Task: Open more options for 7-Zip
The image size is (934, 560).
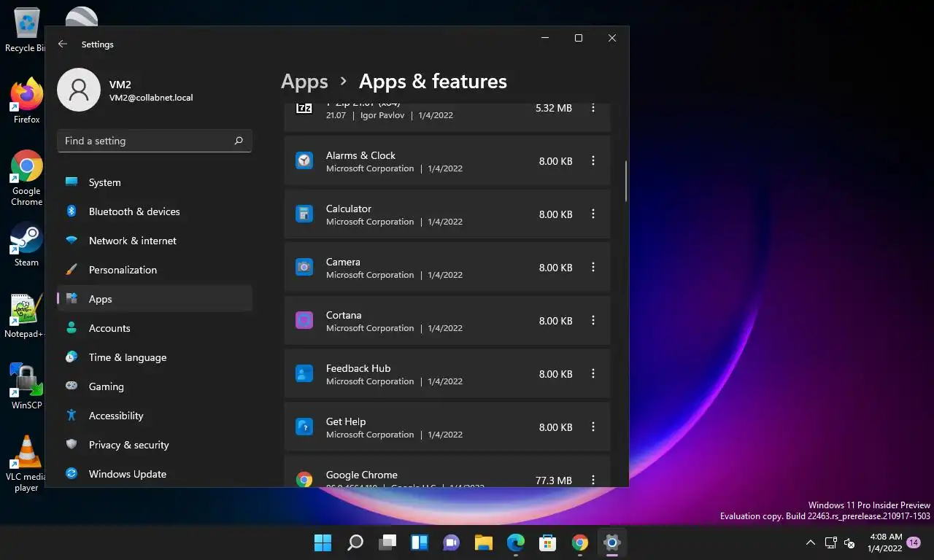Action: [x=593, y=108]
